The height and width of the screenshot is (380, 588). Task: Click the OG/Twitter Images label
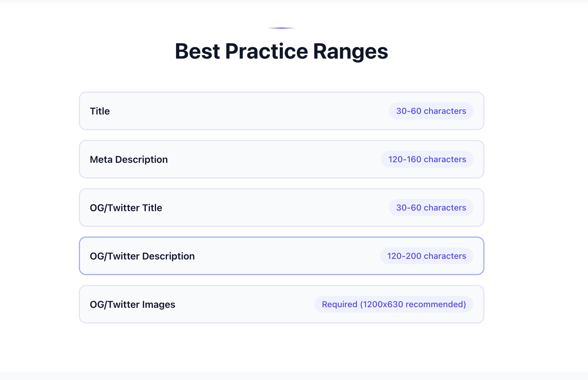click(133, 304)
